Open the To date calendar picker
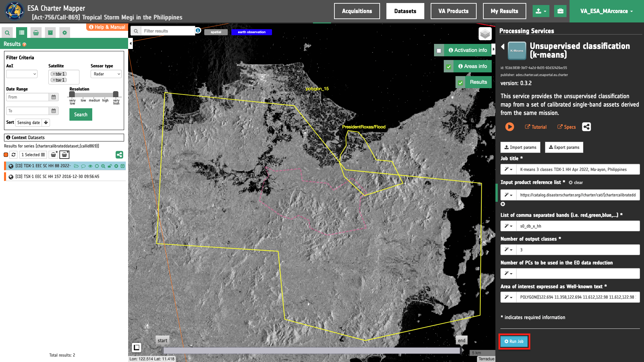The width and height of the screenshot is (644, 362). (x=54, y=111)
